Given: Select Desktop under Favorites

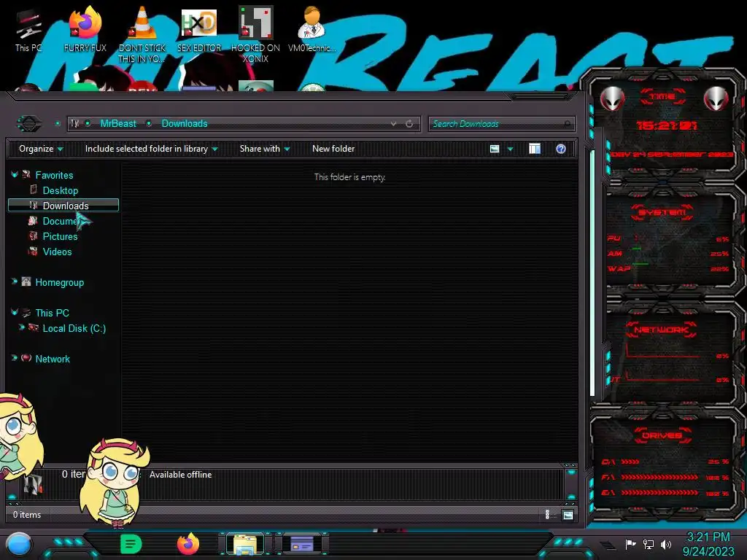Looking at the screenshot, I should (x=61, y=190).
